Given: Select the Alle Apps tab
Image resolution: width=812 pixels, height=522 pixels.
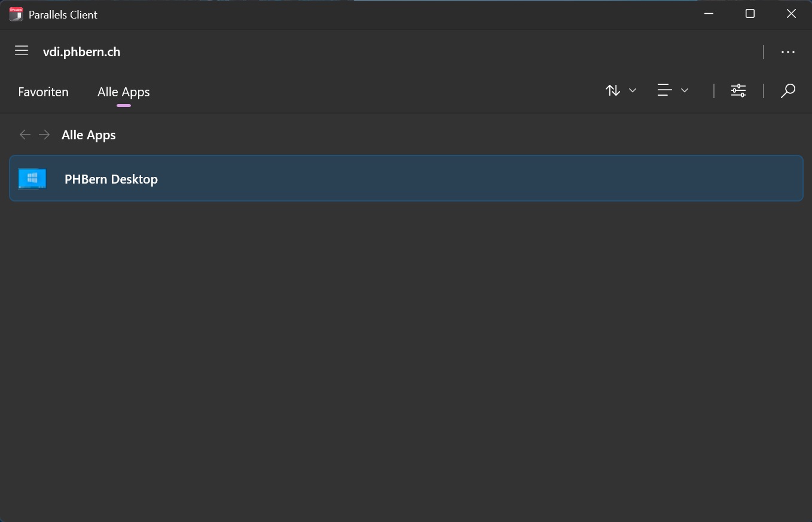Looking at the screenshot, I should 123,91.
